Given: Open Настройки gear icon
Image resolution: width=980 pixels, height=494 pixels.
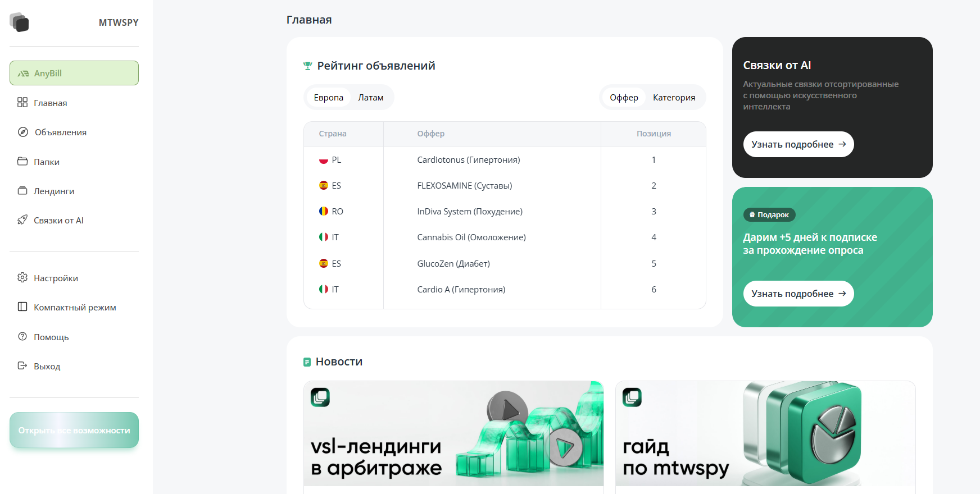Looking at the screenshot, I should (x=22, y=278).
